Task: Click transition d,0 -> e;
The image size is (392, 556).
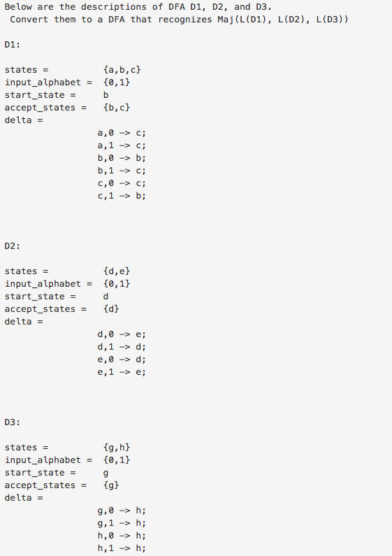Action: (122, 334)
